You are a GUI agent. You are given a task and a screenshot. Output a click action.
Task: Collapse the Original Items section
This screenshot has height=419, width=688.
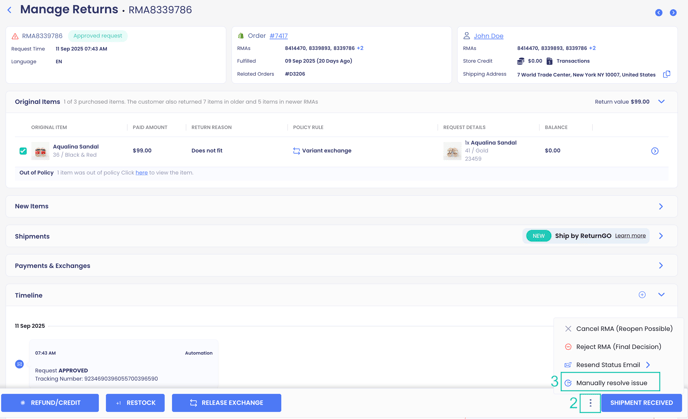point(661,101)
